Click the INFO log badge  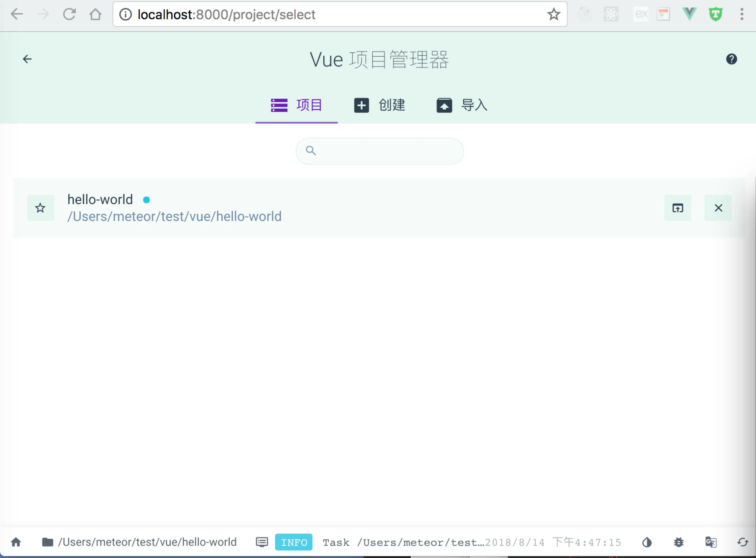[x=293, y=542]
